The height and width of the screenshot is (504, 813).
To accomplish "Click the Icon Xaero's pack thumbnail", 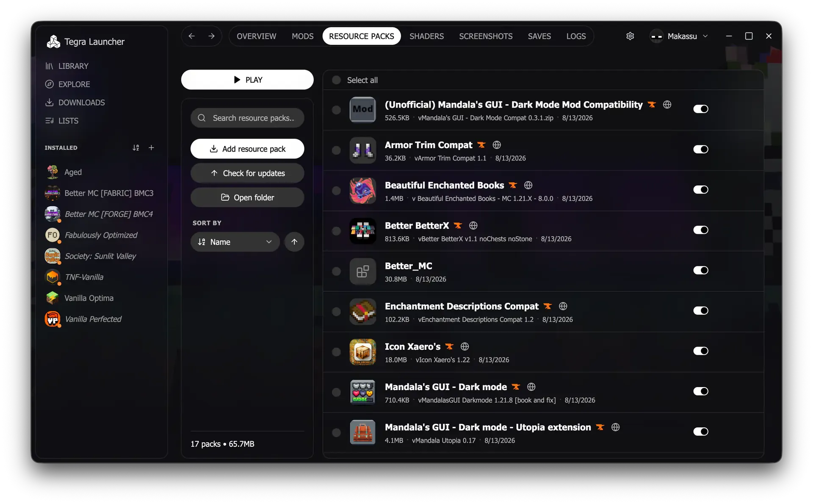I will (363, 352).
